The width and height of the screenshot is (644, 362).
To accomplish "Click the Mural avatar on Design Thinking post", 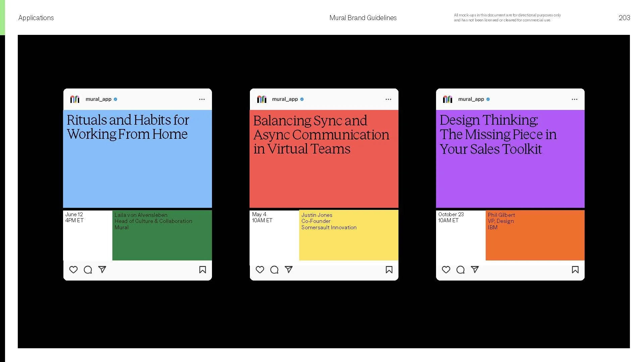I will tap(448, 99).
